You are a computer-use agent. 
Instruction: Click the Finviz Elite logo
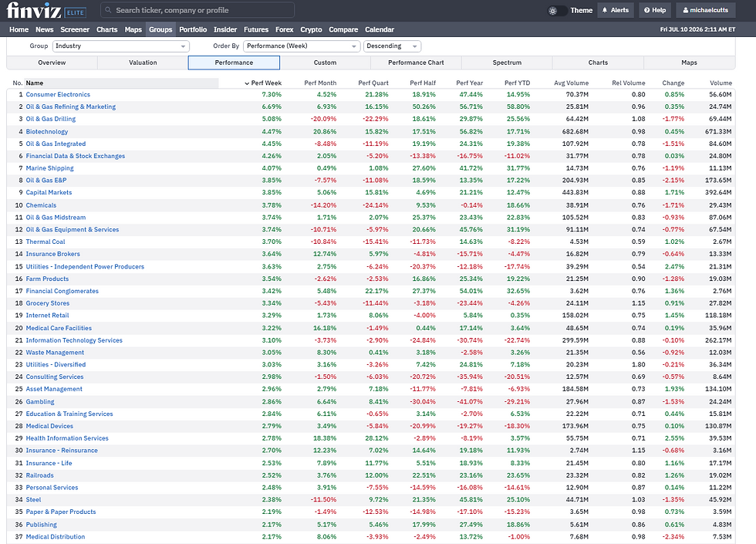tap(46, 10)
